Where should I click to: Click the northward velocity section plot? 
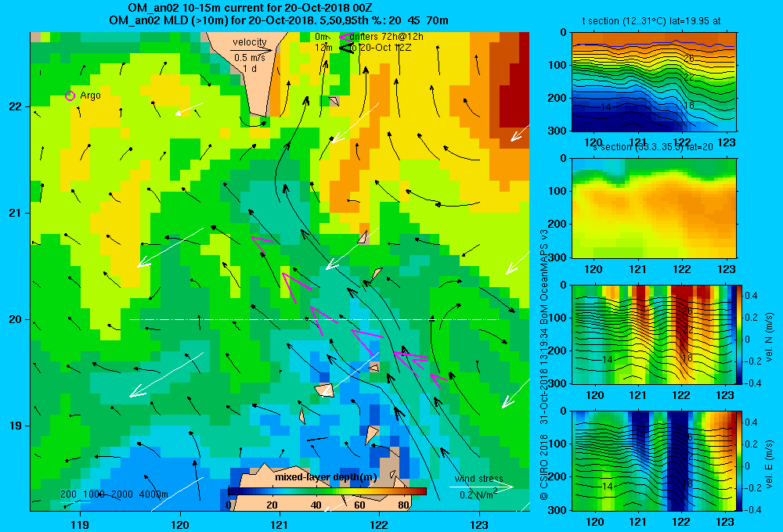[x=654, y=334]
